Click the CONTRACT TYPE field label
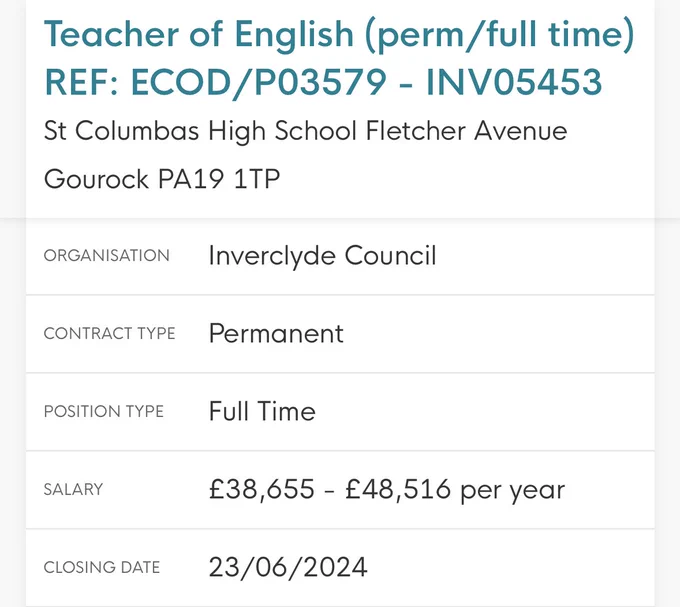Viewport: 680px width, 607px height. pos(109,333)
